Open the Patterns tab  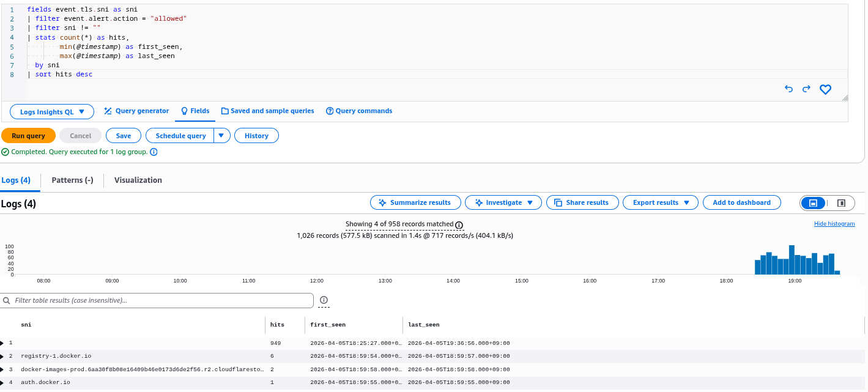[x=72, y=180]
